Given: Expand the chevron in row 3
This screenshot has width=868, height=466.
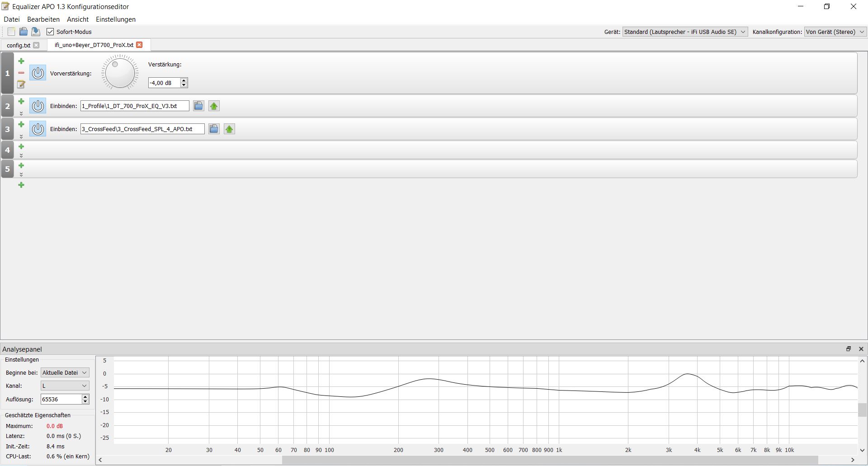Looking at the screenshot, I should (x=21, y=136).
